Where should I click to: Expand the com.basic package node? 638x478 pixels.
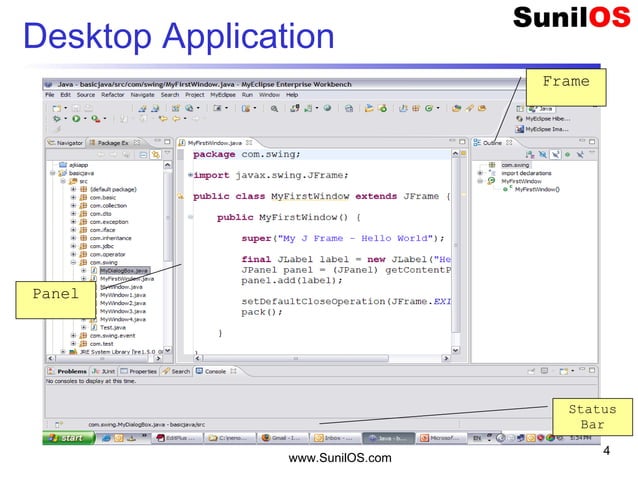(x=73, y=197)
